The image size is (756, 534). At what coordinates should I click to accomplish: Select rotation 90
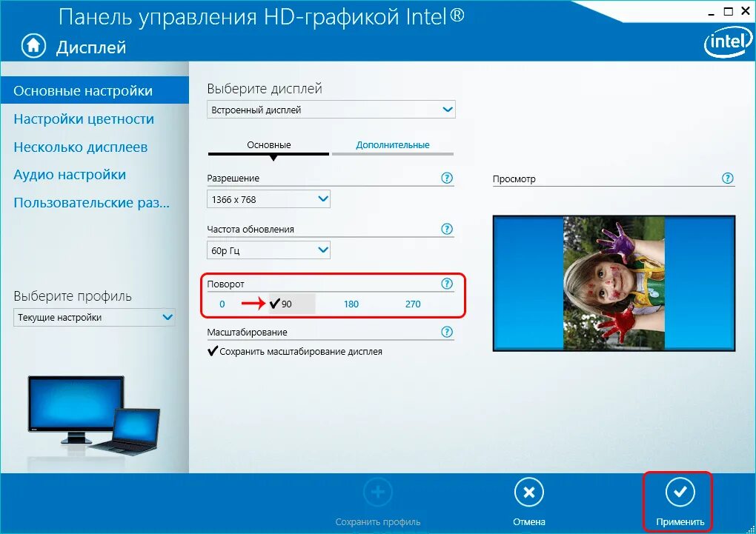pyautogui.click(x=292, y=304)
